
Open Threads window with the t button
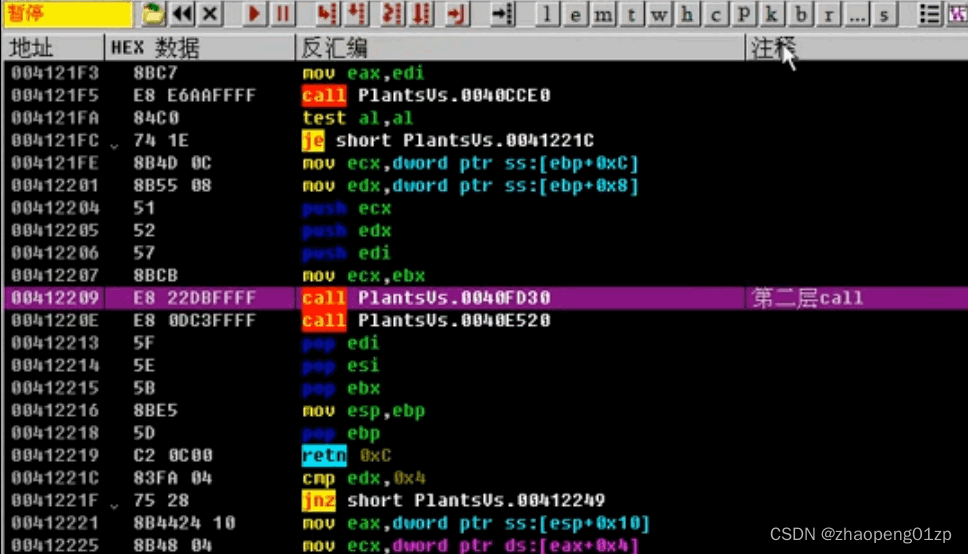[631, 14]
